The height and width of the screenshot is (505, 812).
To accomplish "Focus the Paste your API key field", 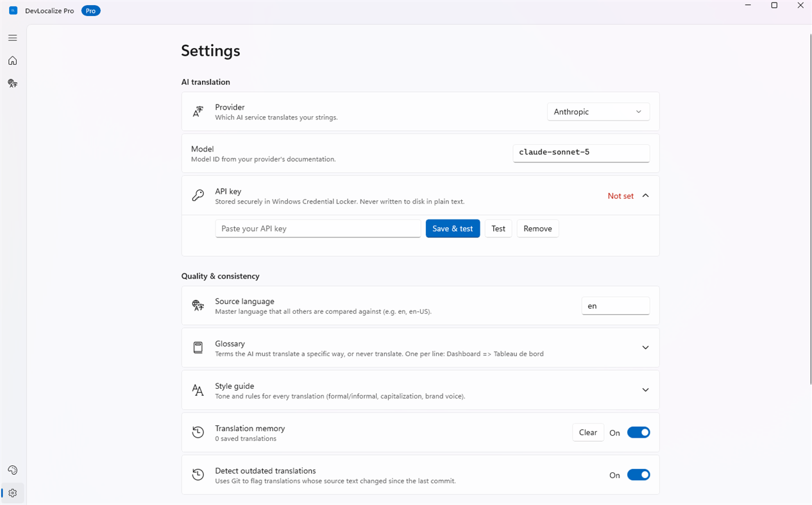I will [318, 228].
